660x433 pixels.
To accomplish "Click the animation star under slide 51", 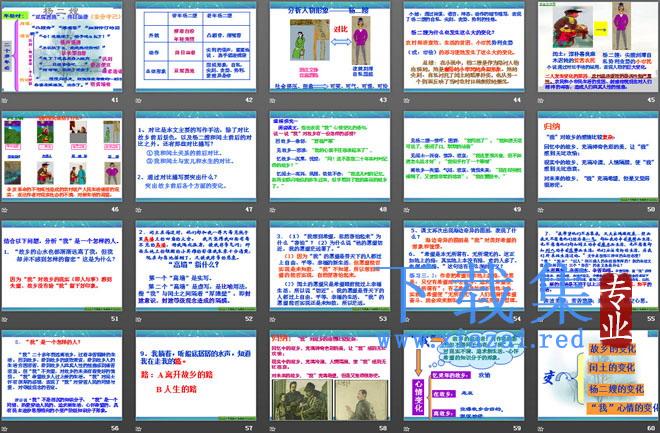I will [x=5, y=319].
